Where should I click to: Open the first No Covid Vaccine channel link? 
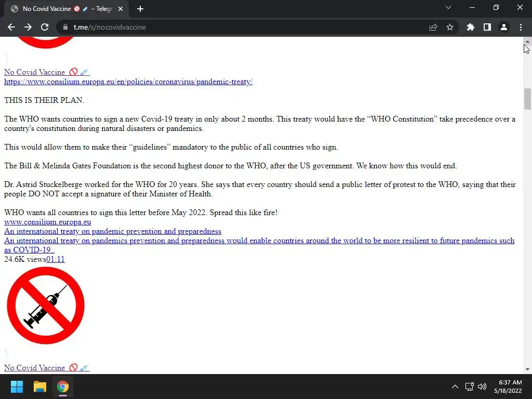point(47,72)
